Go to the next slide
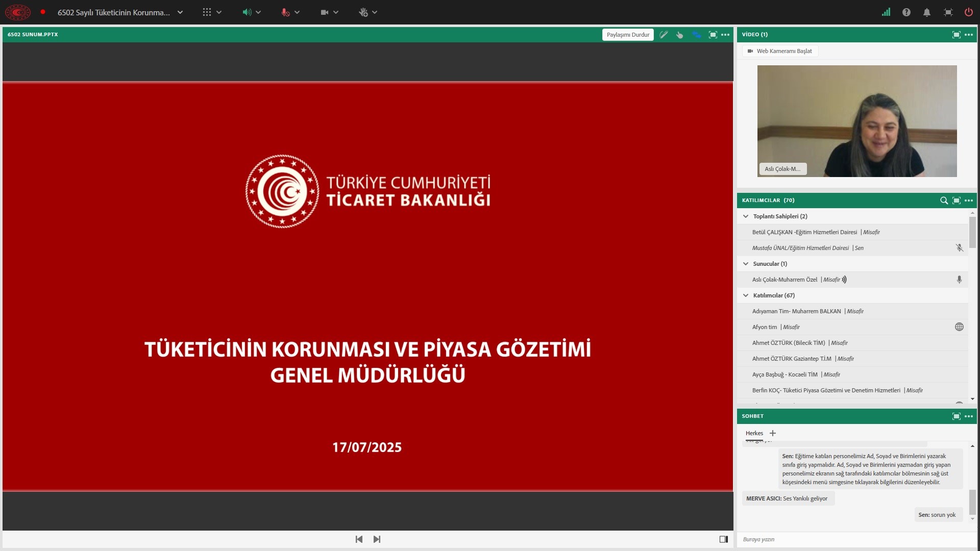The height and width of the screenshot is (551, 980). (377, 539)
